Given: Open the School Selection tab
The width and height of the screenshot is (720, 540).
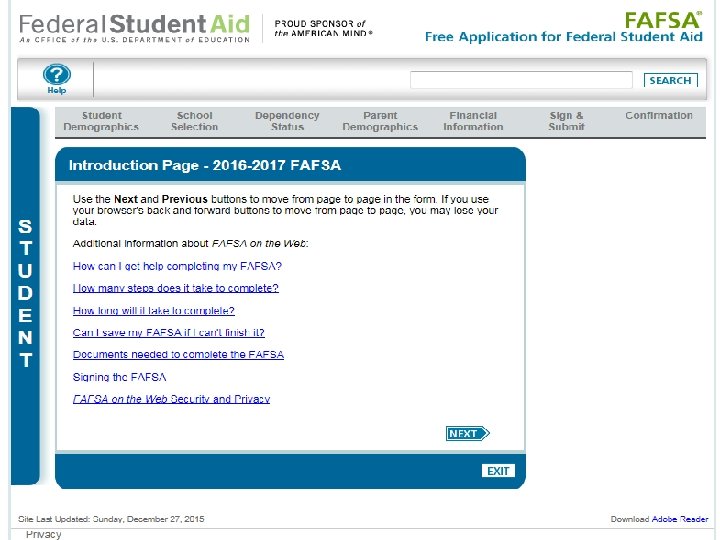Looking at the screenshot, I should 195,121.
